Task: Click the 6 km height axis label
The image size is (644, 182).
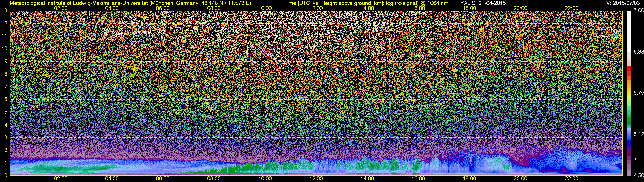Action: (x=6, y=100)
